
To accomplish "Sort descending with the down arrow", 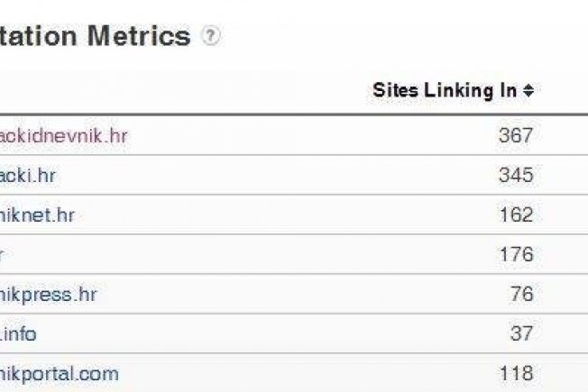I will [528, 95].
